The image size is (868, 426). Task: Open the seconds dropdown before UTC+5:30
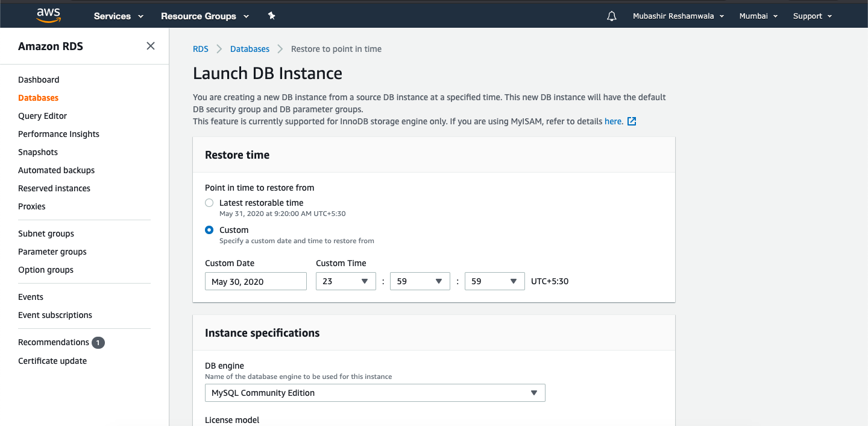tap(495, 282)
